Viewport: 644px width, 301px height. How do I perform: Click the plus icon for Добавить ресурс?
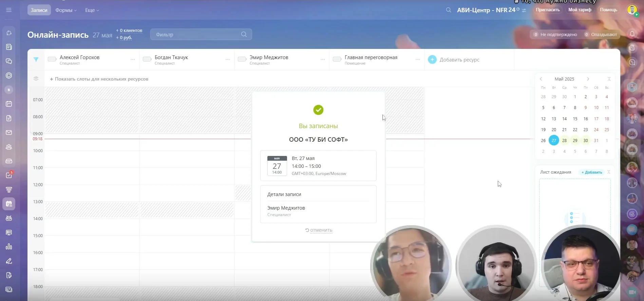[x=432, y=59]
